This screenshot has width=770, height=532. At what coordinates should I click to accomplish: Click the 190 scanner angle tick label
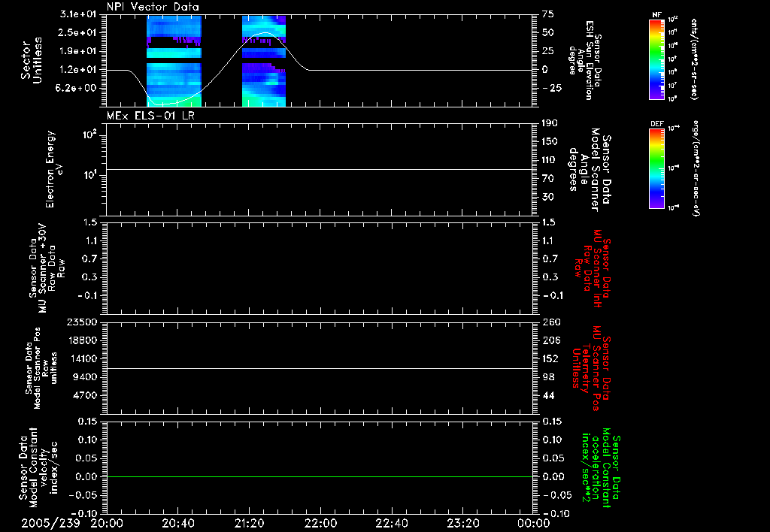click(550, 123)
